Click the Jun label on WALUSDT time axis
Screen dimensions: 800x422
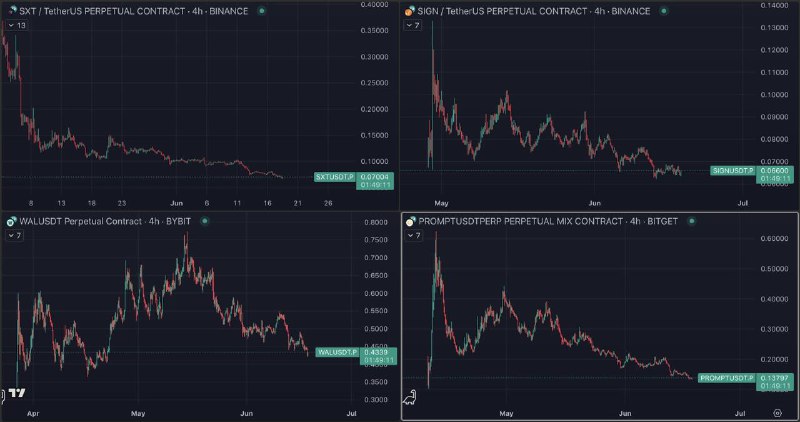[x=246, y=413]
